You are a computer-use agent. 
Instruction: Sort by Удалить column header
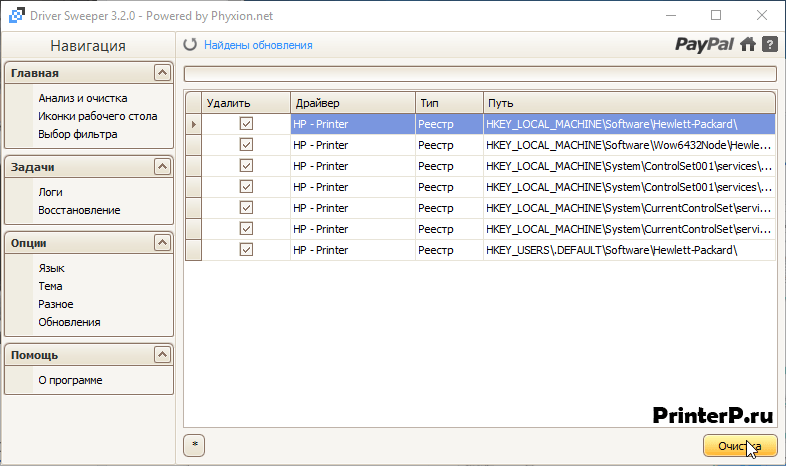[x=246, y=103]
